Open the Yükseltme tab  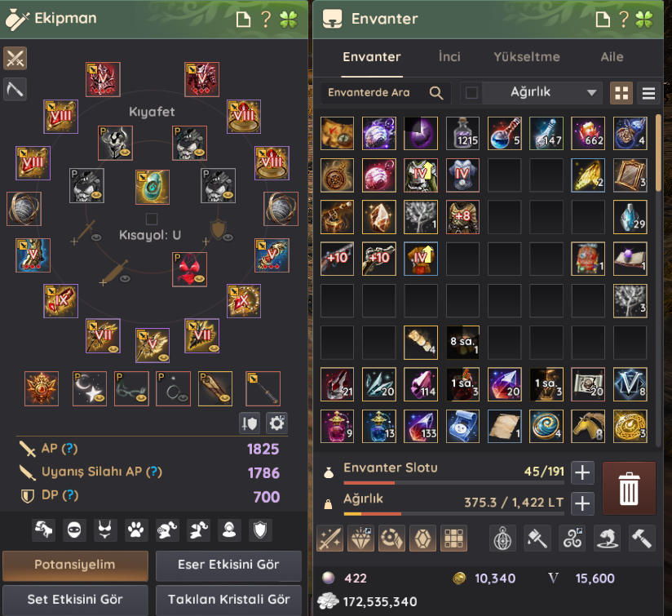click(x=527, y=57)
